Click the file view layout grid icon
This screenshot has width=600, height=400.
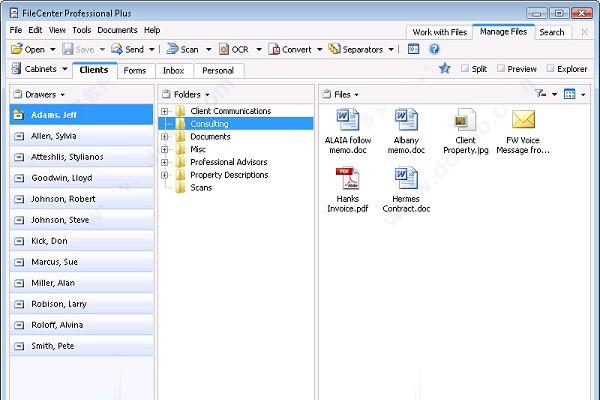coord(569,94)
